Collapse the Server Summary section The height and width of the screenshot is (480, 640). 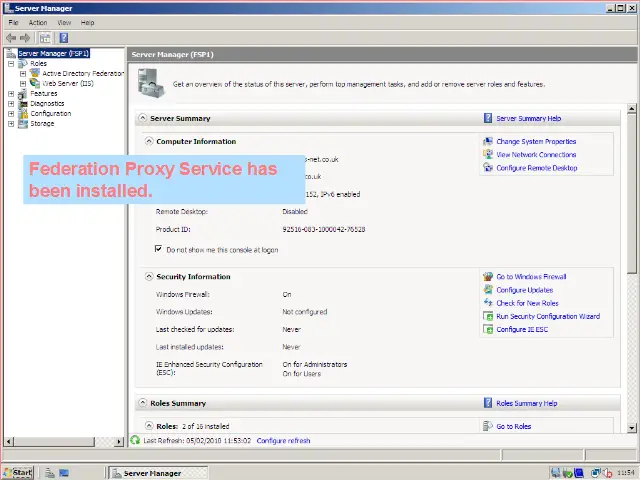tap(142, 118)
